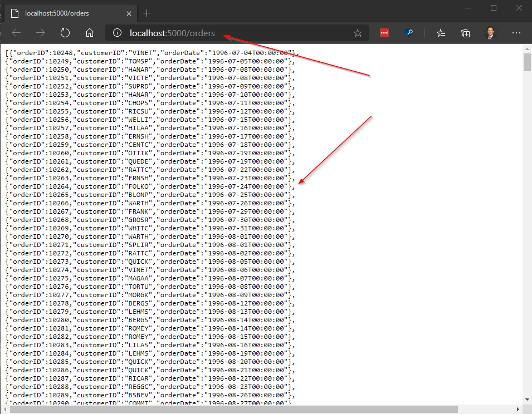This screenshot has width=532, height=414.
Task: Open the Settings and more menu
Action: pyautogui.click(x=516, y=33)
